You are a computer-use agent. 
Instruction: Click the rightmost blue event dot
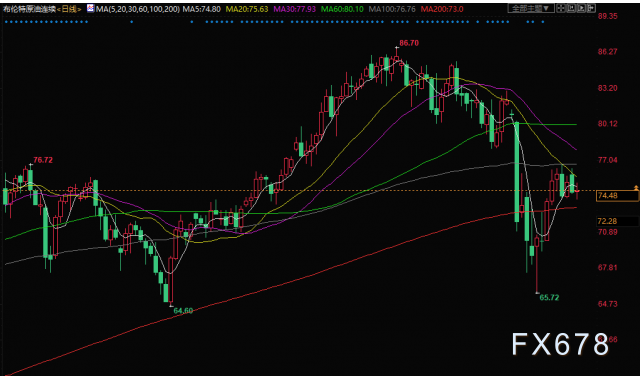pos(543,22)
